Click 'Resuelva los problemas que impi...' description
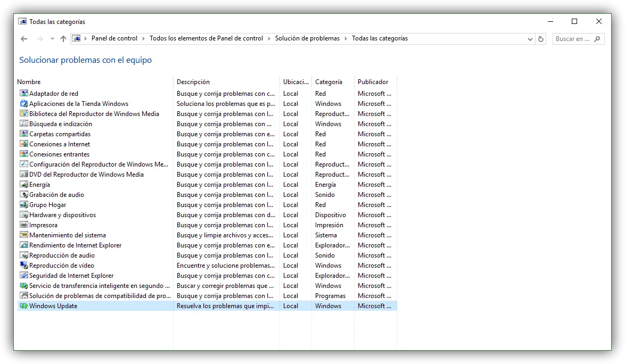 (x=225, y=306)
